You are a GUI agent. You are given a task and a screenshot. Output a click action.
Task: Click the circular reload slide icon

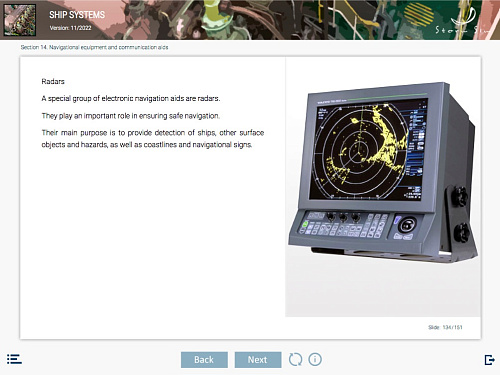(295, 360)
